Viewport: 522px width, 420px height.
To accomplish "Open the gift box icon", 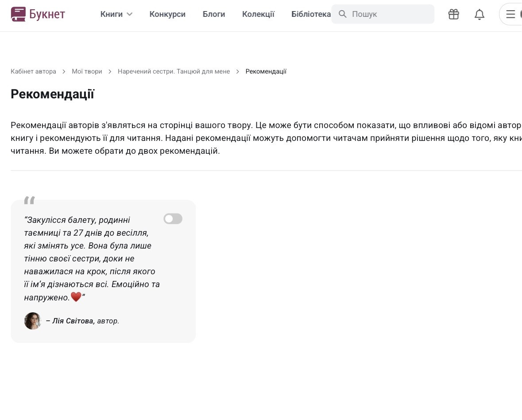I will (453, 14).
